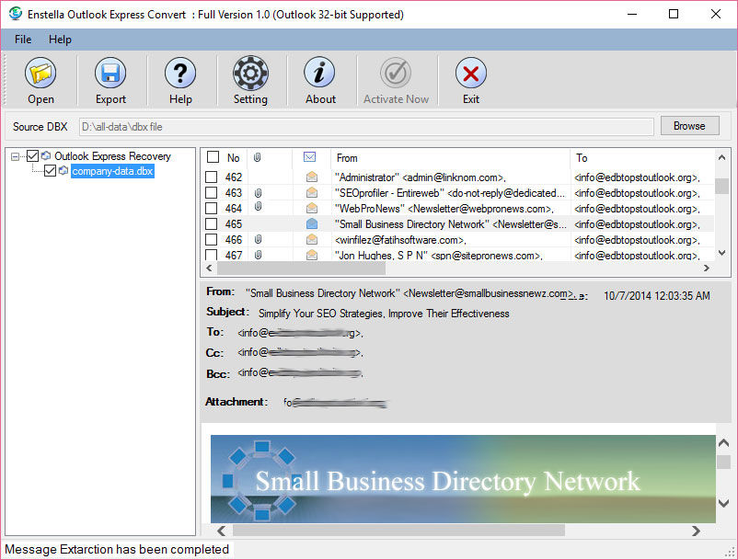738x560 pixels.
Task: Click envelope icon of message 464
Action: pyautogui.click(x=312, y=208)
